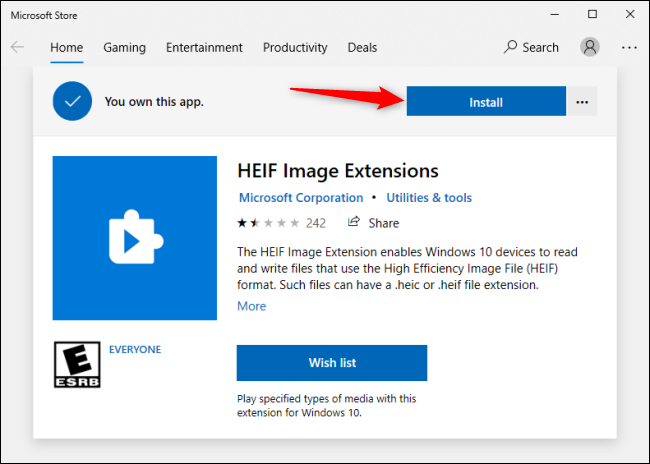Open the Utilities & tools category link
This screenshot has width=650, height=464.
pyautogui.click(x=429, y=198)
